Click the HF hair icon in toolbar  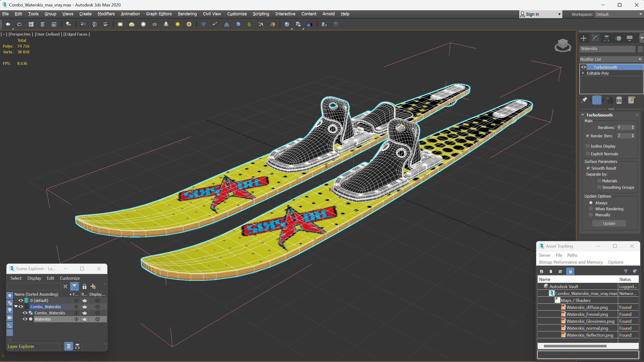261,24
